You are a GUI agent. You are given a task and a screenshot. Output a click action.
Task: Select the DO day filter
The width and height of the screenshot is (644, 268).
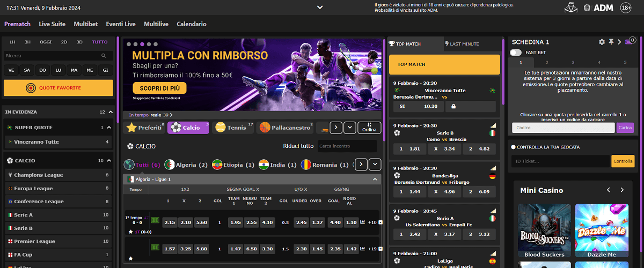pos(42,70)
